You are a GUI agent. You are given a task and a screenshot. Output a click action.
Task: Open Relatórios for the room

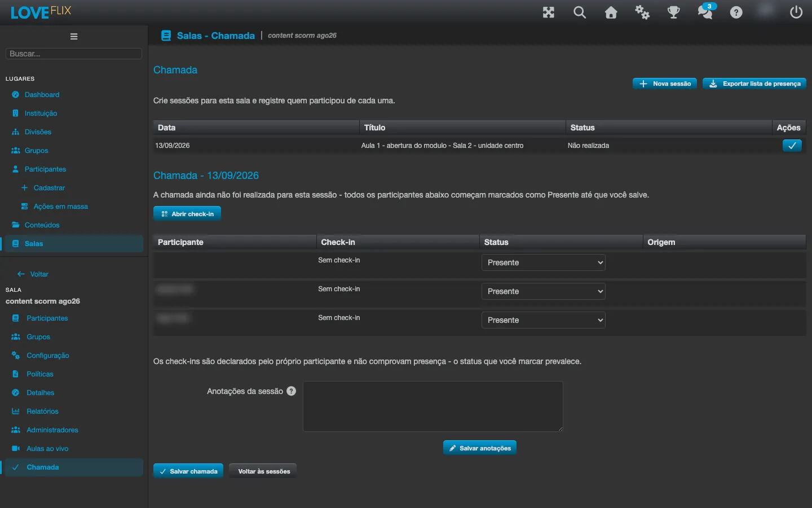tap(42, 411)
